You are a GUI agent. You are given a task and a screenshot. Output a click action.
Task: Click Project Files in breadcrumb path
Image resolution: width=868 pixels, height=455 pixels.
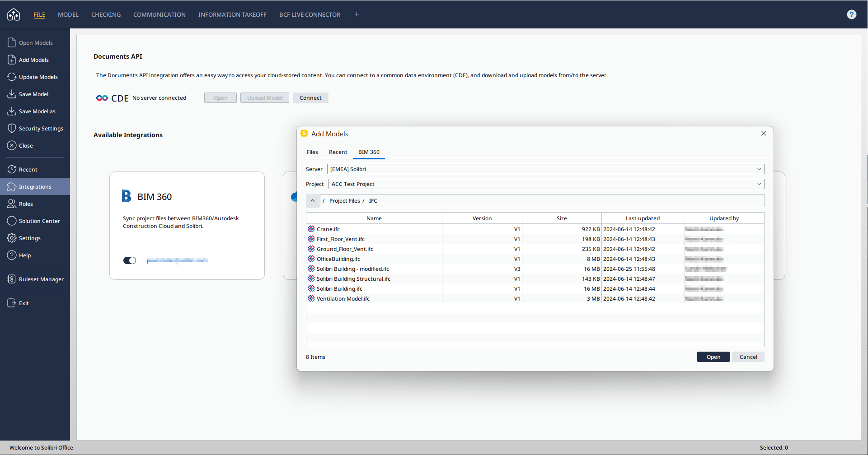[344, 201]
